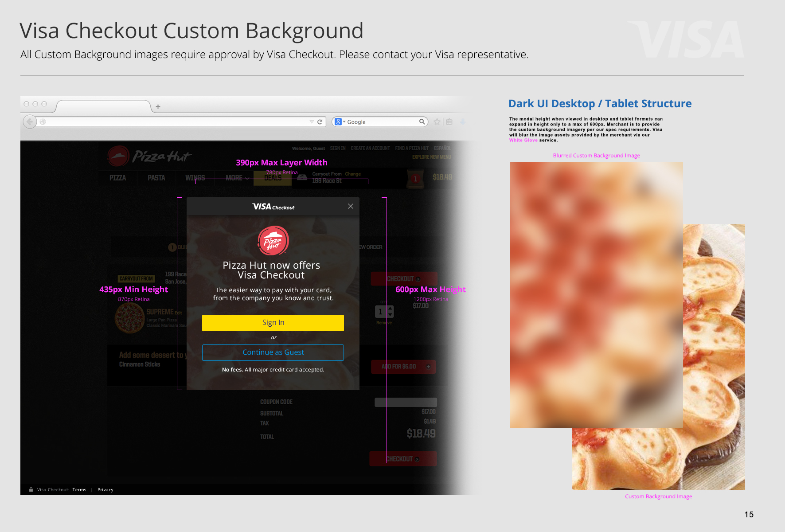Viewport: 785px width, 532px height.
Task: Click CREATE AN ACCOUNT link
Action: [x=370, y=148]
